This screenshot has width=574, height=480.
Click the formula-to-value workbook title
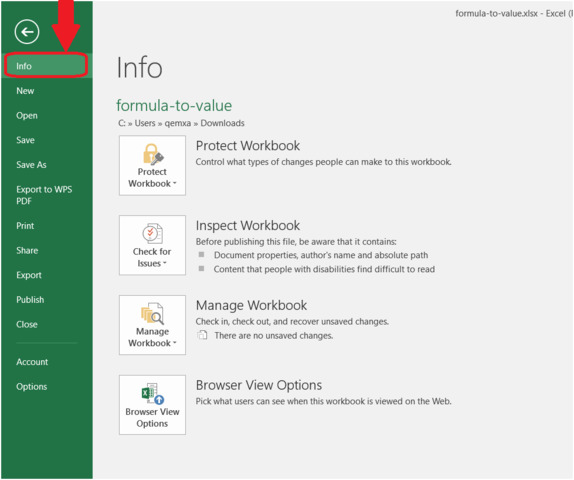(x=174, y=105)
